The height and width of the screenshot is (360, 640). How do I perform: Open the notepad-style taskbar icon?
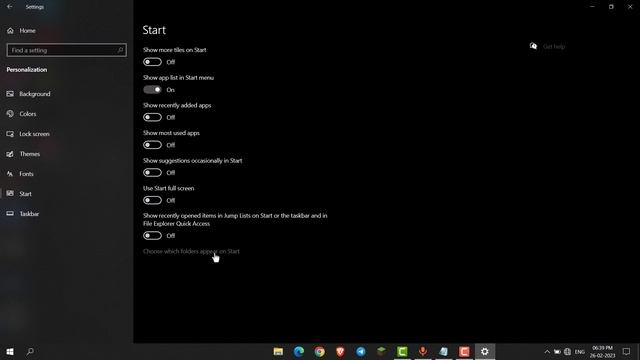pyautogui.click(x=443, y=351)
